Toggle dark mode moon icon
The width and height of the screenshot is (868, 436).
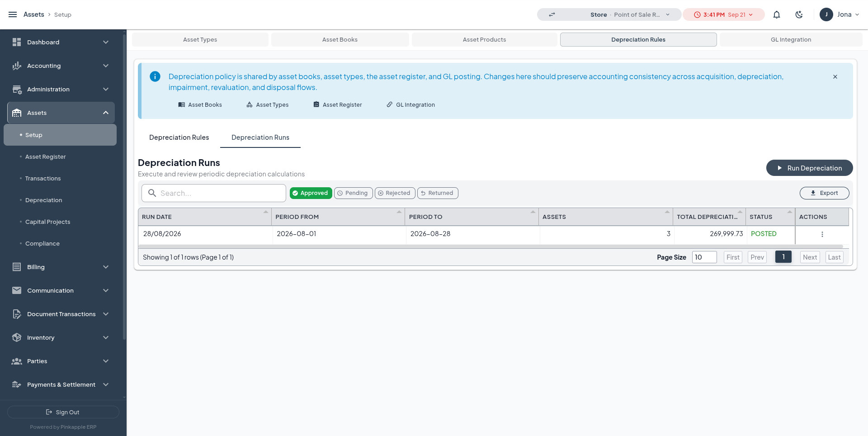[799, 14]
